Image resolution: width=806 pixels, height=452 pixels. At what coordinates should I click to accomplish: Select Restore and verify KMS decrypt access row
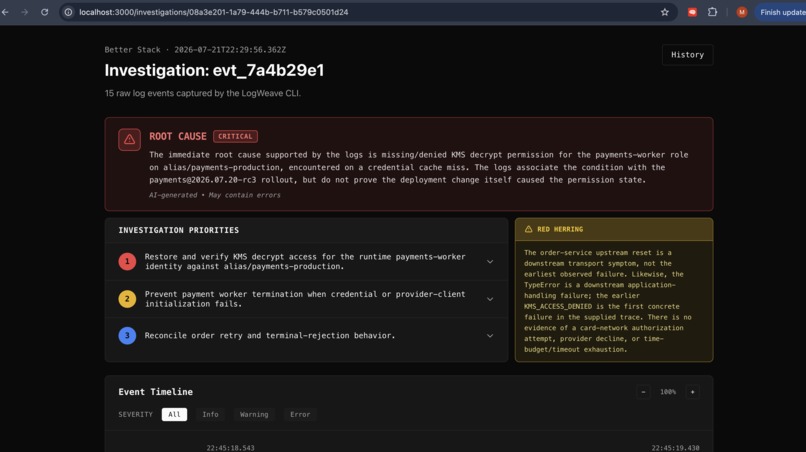click(x=306, y=261)
